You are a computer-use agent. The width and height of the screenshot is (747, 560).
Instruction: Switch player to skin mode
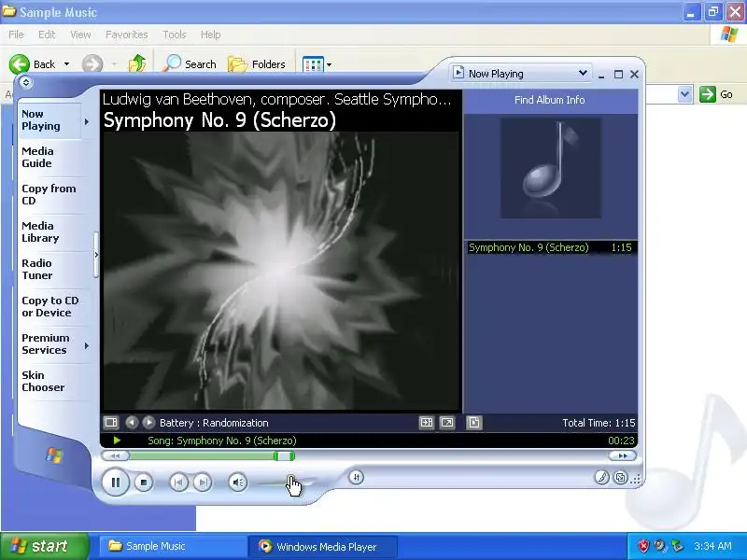(620, 477)
